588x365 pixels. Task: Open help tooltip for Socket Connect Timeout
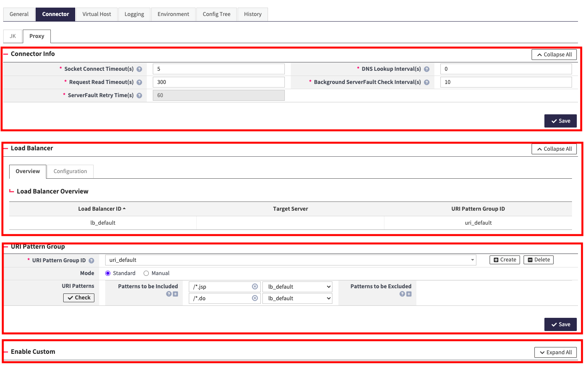click(139, 69)
